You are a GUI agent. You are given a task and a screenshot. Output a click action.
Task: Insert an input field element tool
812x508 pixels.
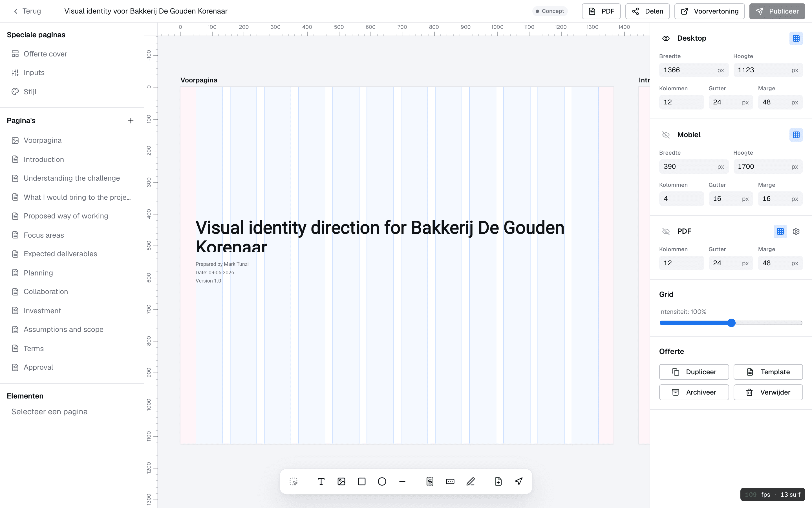450,481
